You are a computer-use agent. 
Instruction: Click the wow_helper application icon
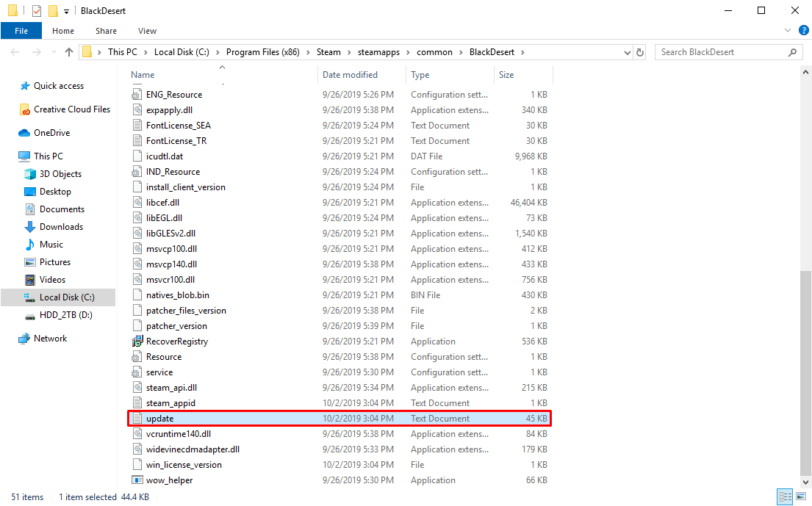click(x=136, y=480)
